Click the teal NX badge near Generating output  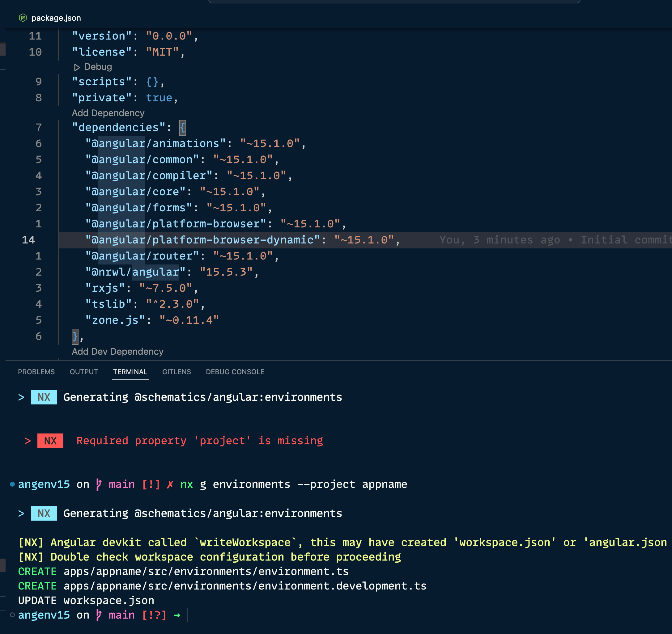(44, 397)
